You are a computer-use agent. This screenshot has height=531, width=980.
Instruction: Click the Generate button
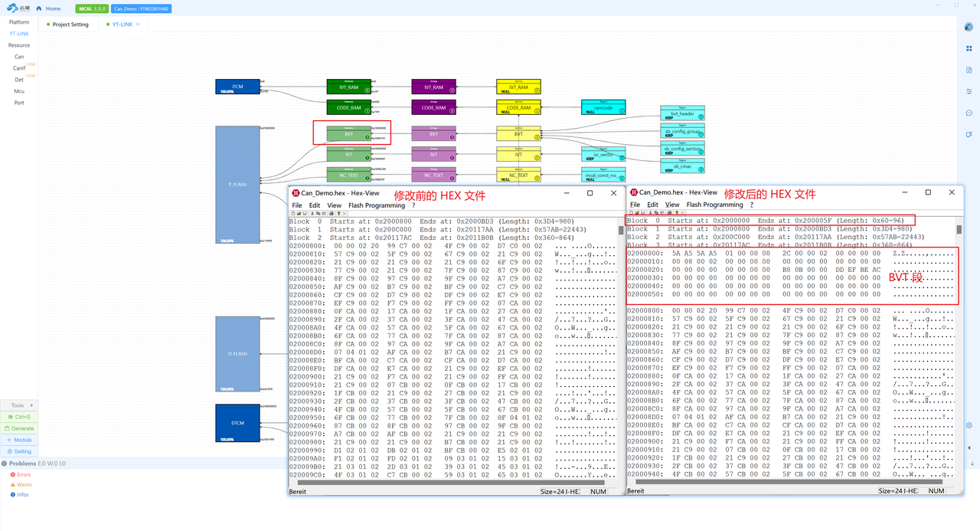pyautogui.click(x=19, y=428)
